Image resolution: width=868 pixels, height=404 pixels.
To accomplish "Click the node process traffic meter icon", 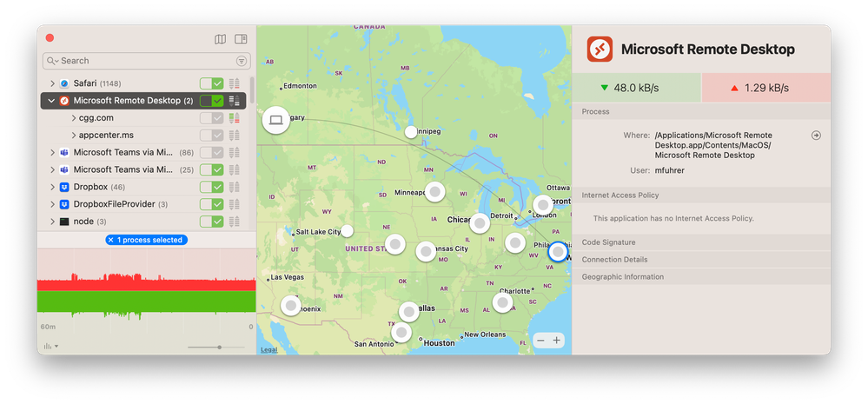I will [x=235, y=222].
